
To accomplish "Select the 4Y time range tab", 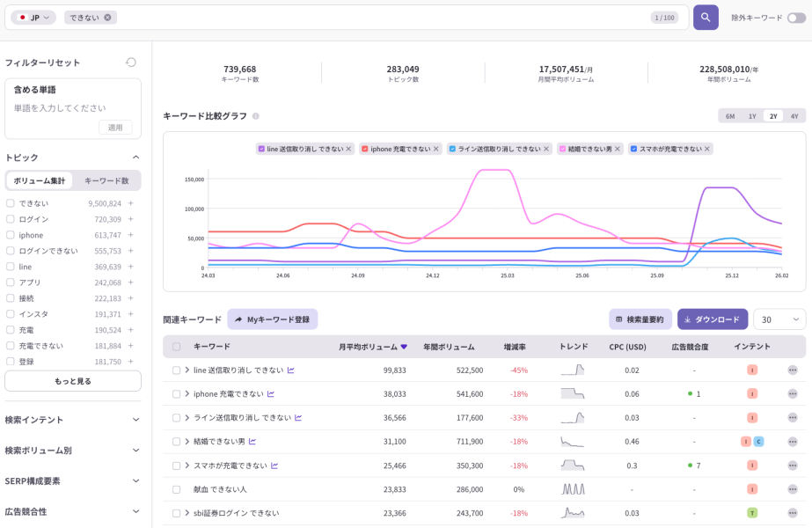I will (794, 116).
